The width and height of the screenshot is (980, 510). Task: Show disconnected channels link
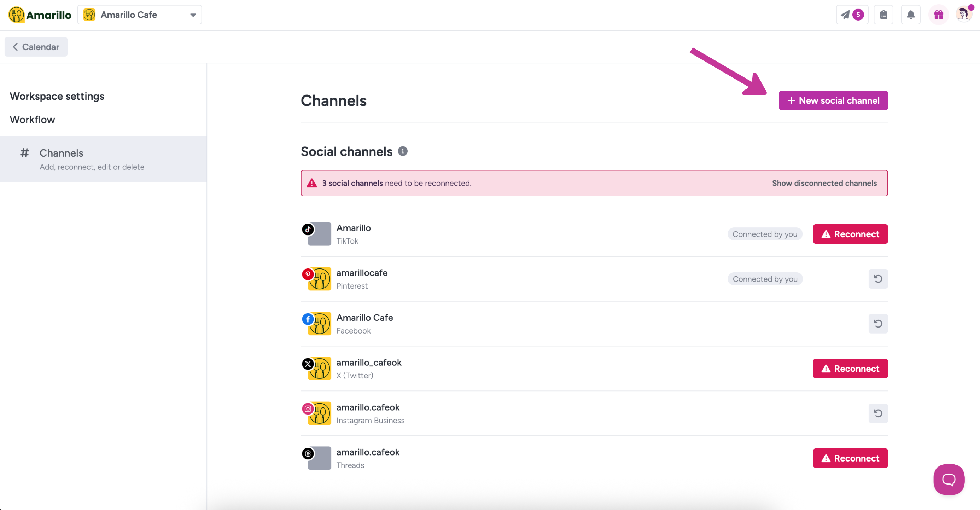pyautogui.click(x=824, y=183)
